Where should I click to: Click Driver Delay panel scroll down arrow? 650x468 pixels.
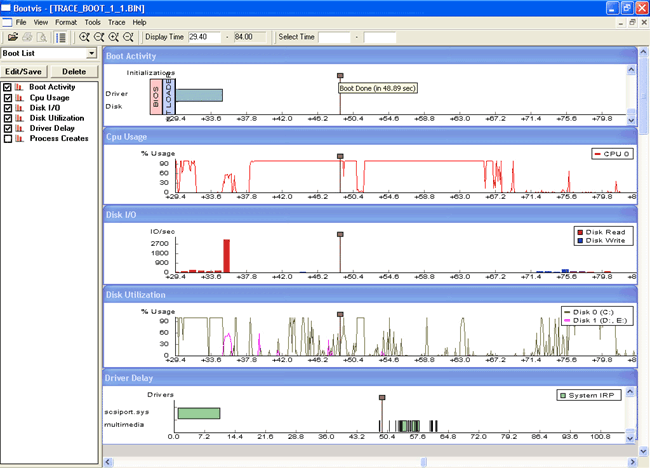pyautogui.click(x=630, y=438)
